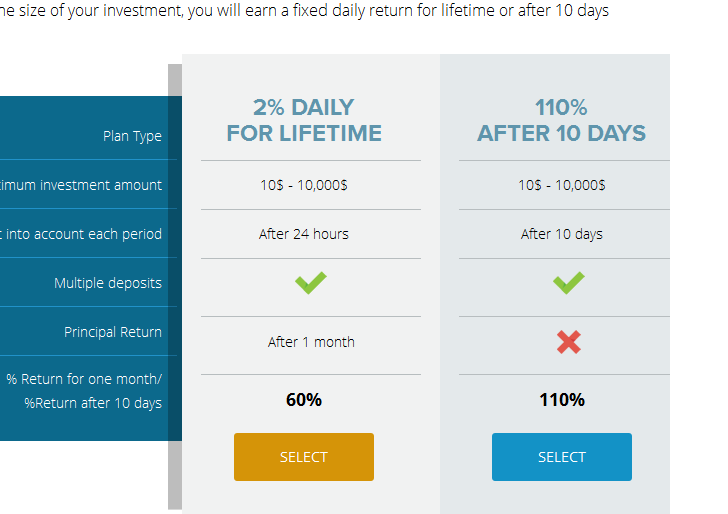Click red X under 110% plan

[x=569, y=342]
